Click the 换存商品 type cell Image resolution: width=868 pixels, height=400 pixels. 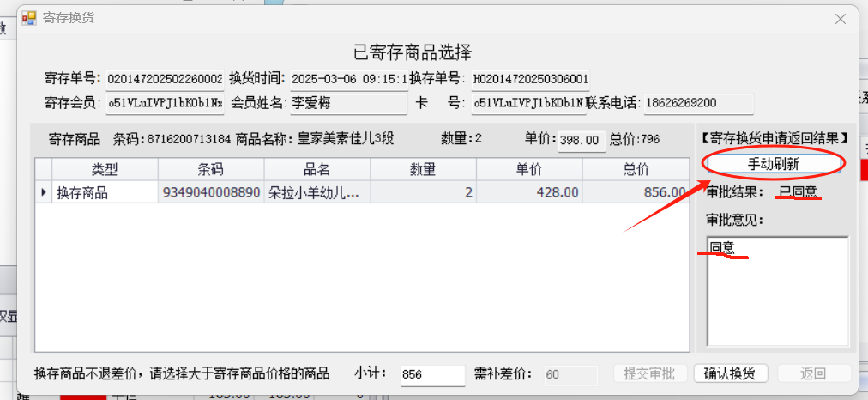point(105,192)
